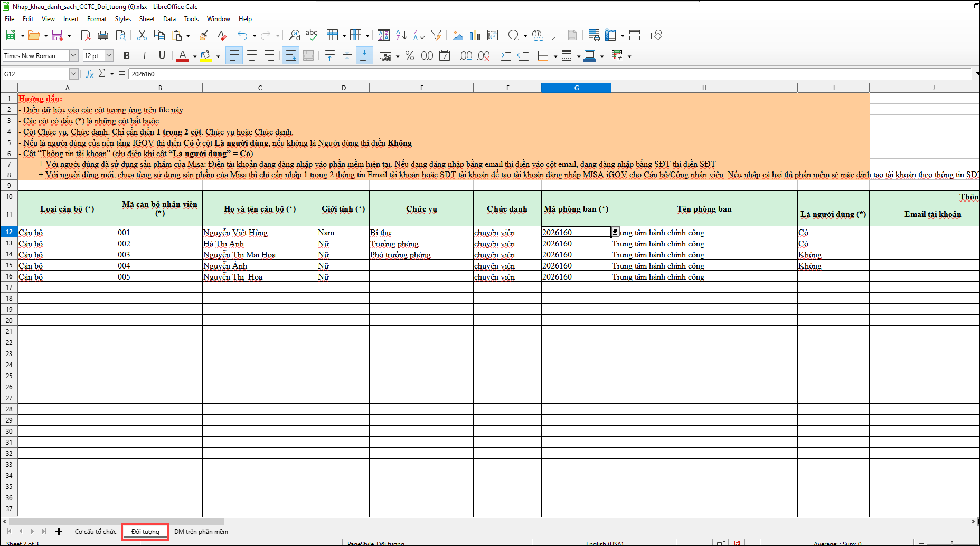This screenshot has height=546, width=980.
Task: Click the Copy icon
Action: [159, 35]
